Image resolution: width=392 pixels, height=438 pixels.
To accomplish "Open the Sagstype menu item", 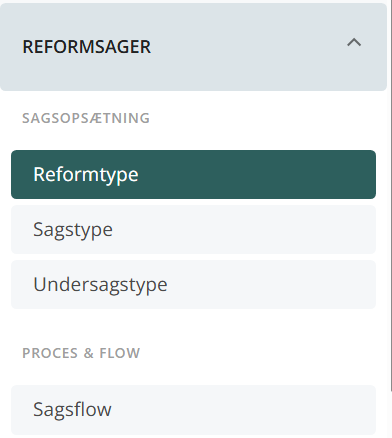I will click(x=193, y=229).
